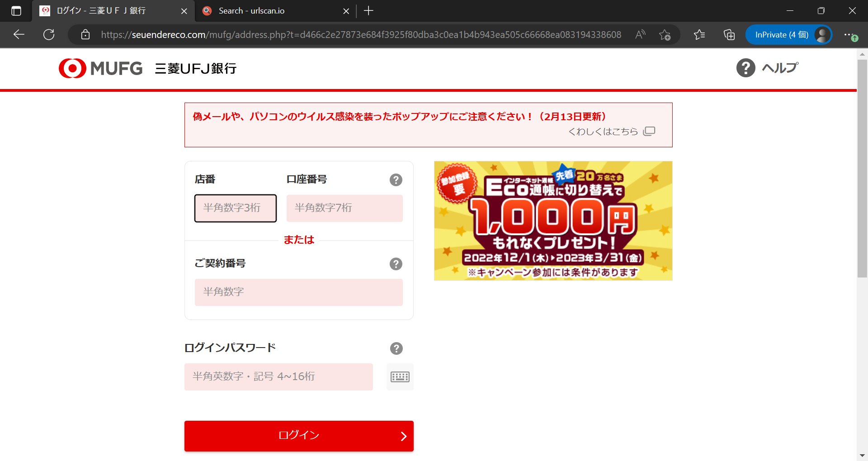
Task: Open the Read aloud icon in address bar
Action: 640,35
